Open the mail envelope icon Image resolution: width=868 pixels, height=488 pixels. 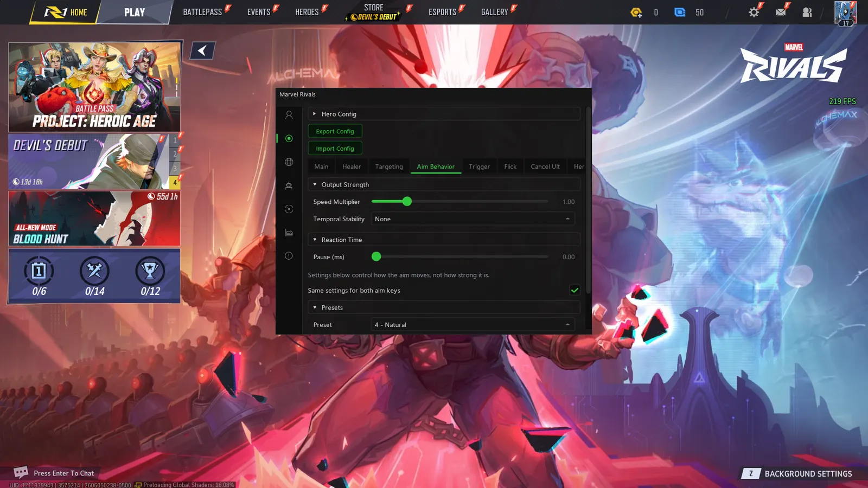(x=781, y=12)
